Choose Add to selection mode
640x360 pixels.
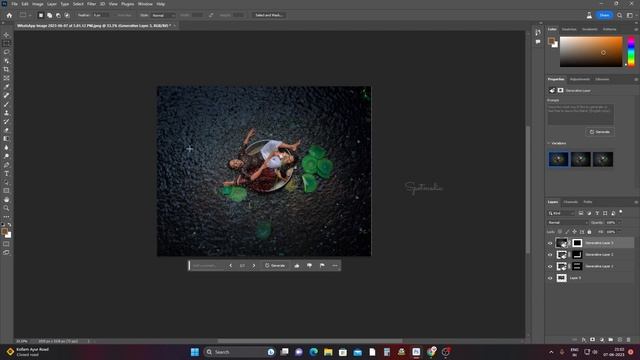(x=49, y=15)
